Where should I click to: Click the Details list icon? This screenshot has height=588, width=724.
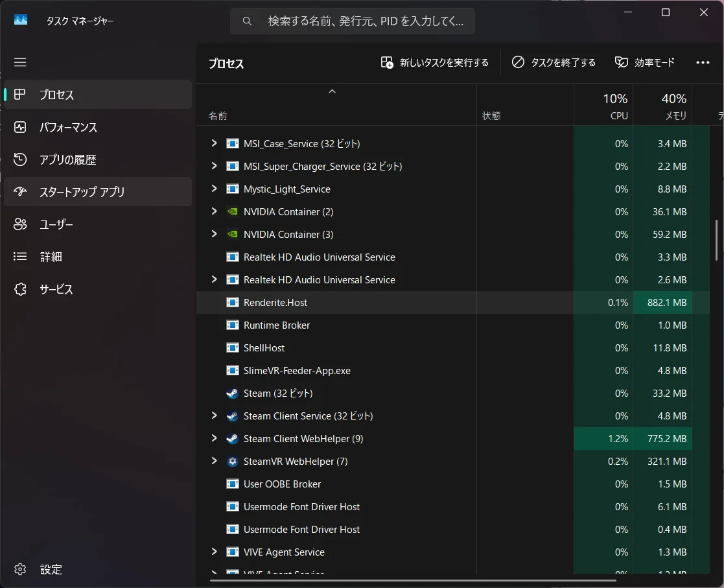tap(20, 256)
